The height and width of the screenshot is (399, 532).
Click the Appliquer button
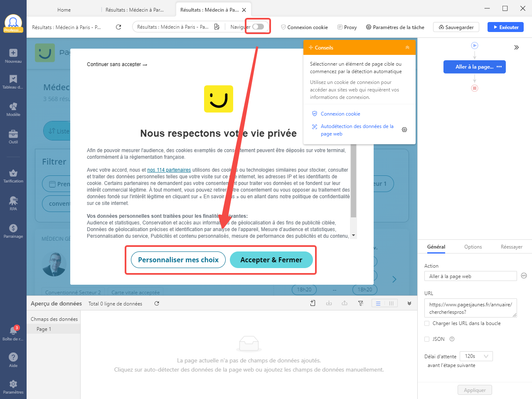pos(475,390)
